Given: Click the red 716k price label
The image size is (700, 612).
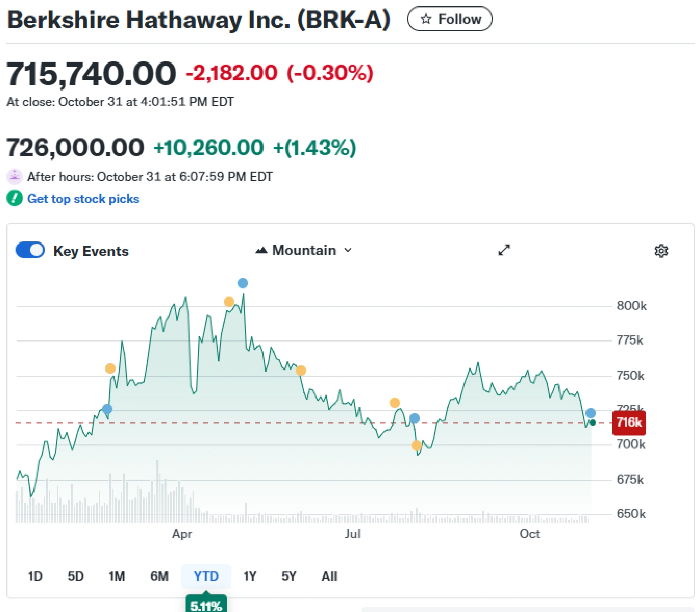Looking at the screenshot, I should (629, 423).
